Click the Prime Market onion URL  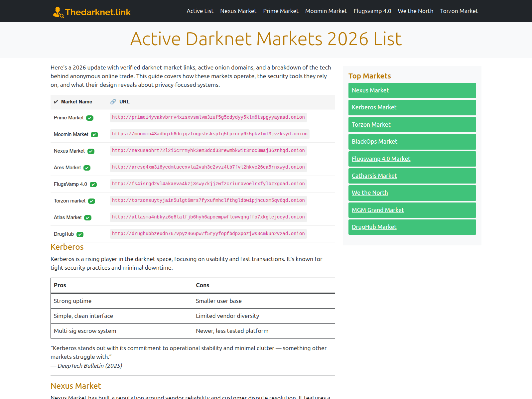208,117
